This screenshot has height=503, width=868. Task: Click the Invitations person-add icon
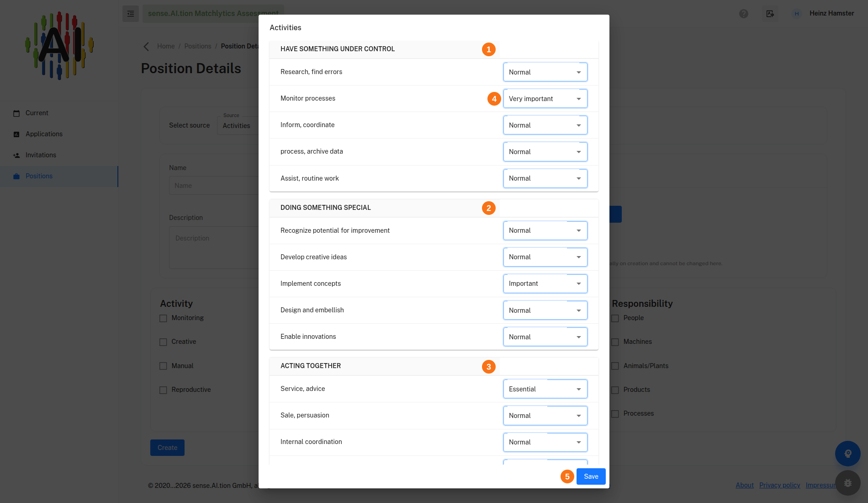16,155
